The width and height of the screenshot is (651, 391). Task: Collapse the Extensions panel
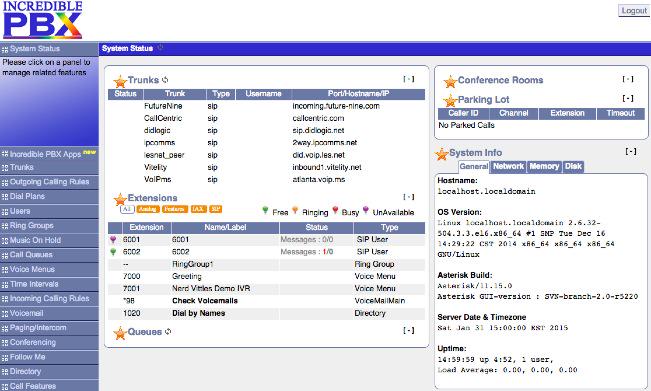click(x=409, y=197)
